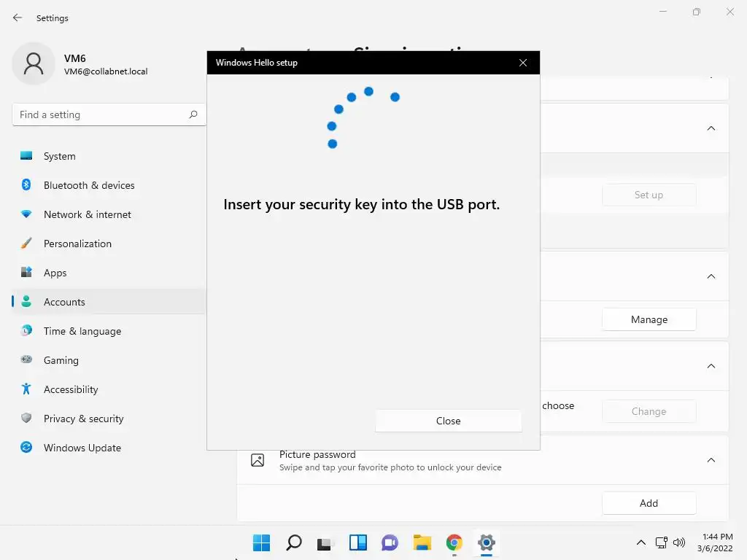Click the Settings gear on the taskbar
The image size is (747, 560).
(487, 542)
